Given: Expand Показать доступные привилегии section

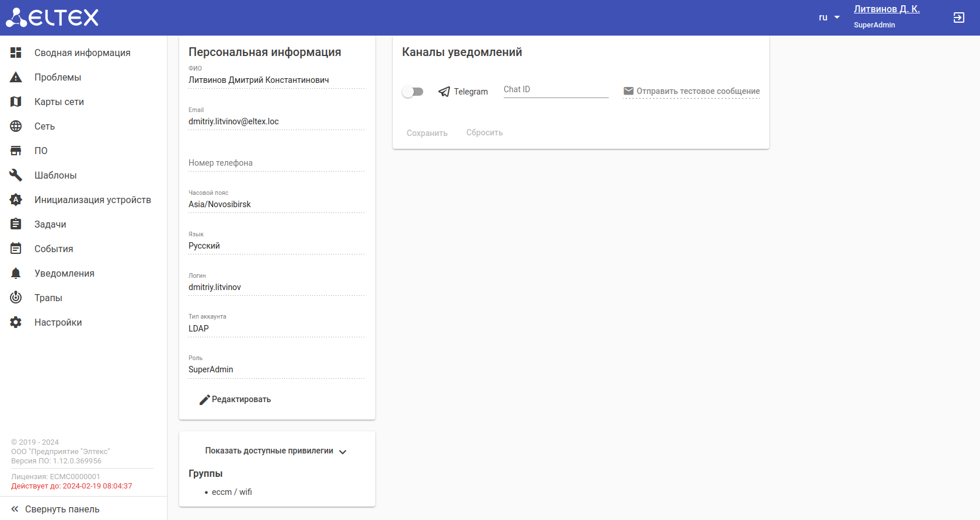Looking at the screenshot, I should point(275,451).
